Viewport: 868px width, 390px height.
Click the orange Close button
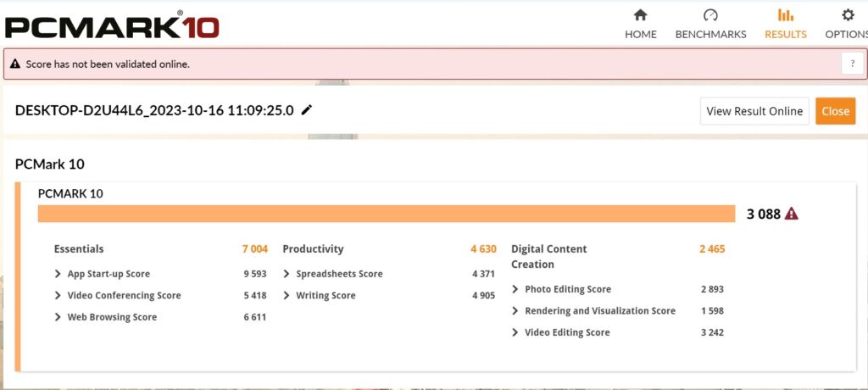[x=835, y=111]
